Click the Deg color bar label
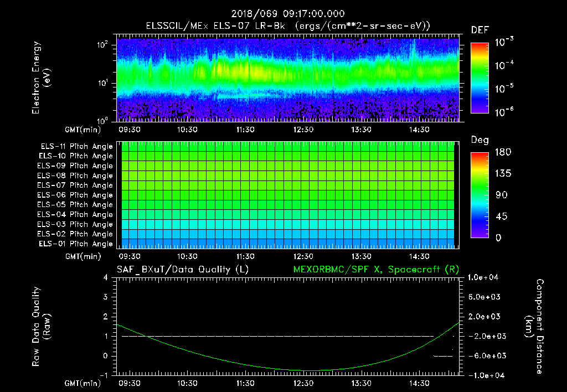Image resolution: width=567 pixels, height=392 pixels. 480,140
